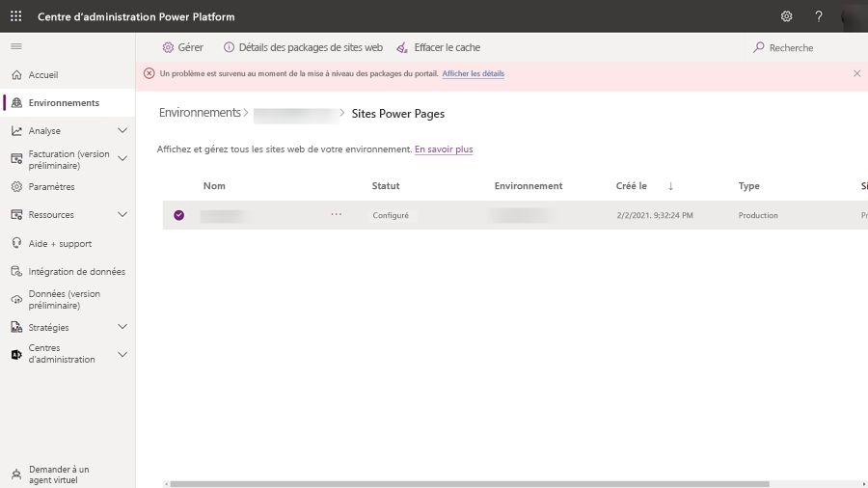This screenshot has width=868, height=488.
Task: Click the Facturation billing icon
Action: (16, 159)
